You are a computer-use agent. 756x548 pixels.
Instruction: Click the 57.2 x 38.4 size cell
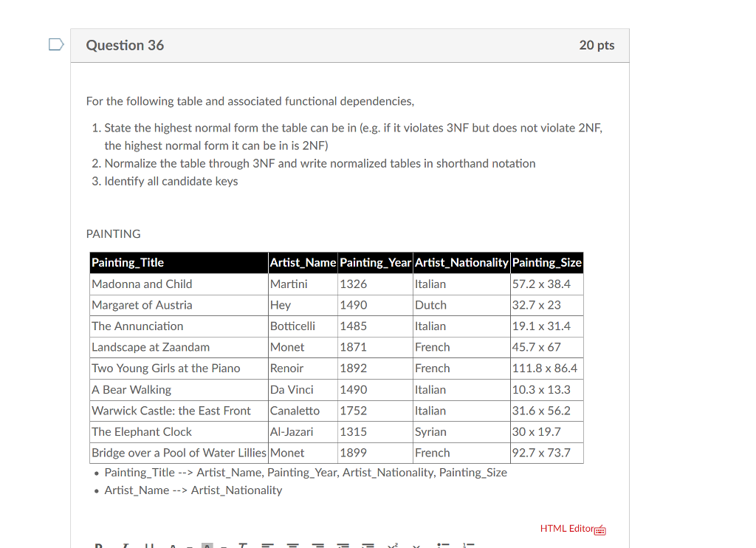pyautogui.click(x=547, y=284)
